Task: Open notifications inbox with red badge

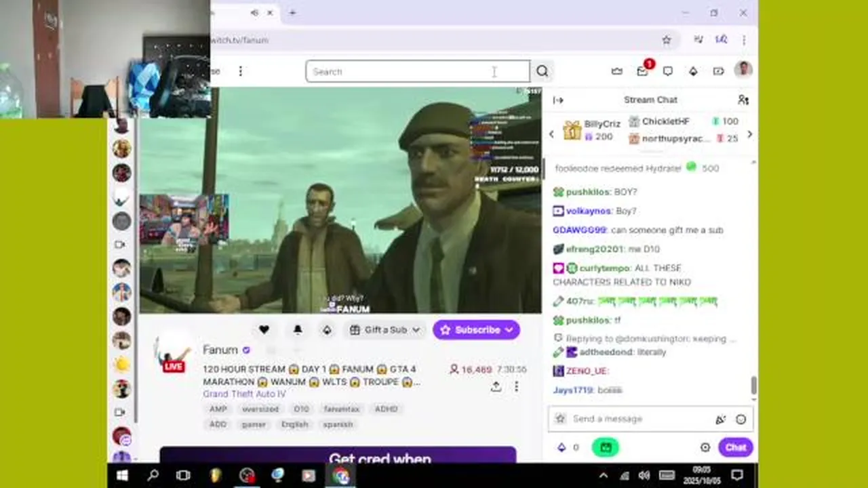Action: (642, 70)
